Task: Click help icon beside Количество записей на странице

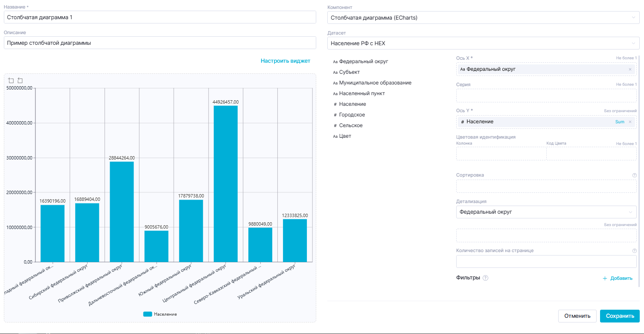Action: tap(634, 251)
